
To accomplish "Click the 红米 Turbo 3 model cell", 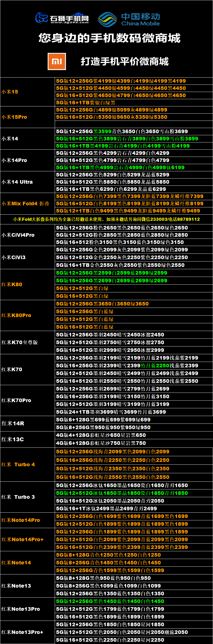I will pyautogui.click(x=28, y=497).
